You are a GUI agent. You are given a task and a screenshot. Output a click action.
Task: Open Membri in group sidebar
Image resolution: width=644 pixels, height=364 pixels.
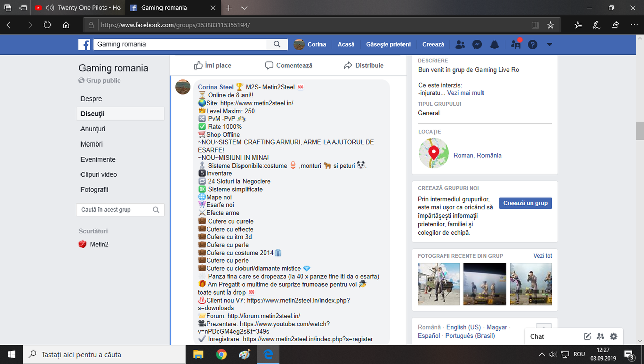[x=92, y=144]
